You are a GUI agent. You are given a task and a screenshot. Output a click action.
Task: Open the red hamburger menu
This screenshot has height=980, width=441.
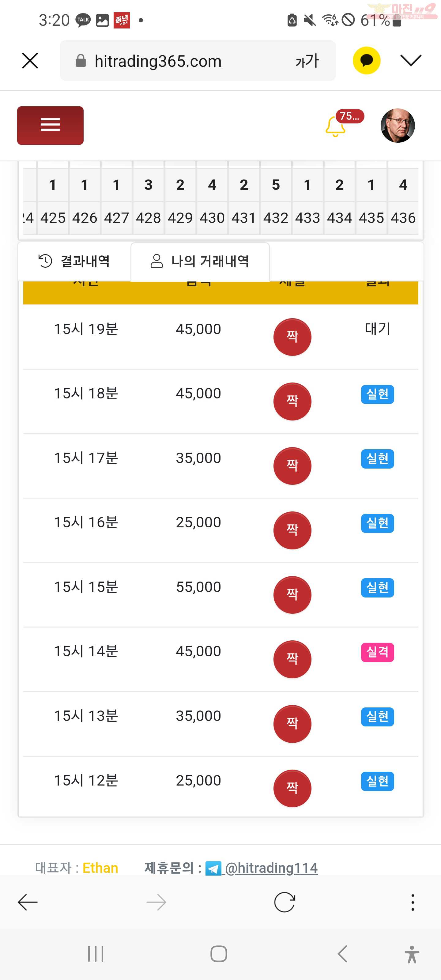[50, 125]
